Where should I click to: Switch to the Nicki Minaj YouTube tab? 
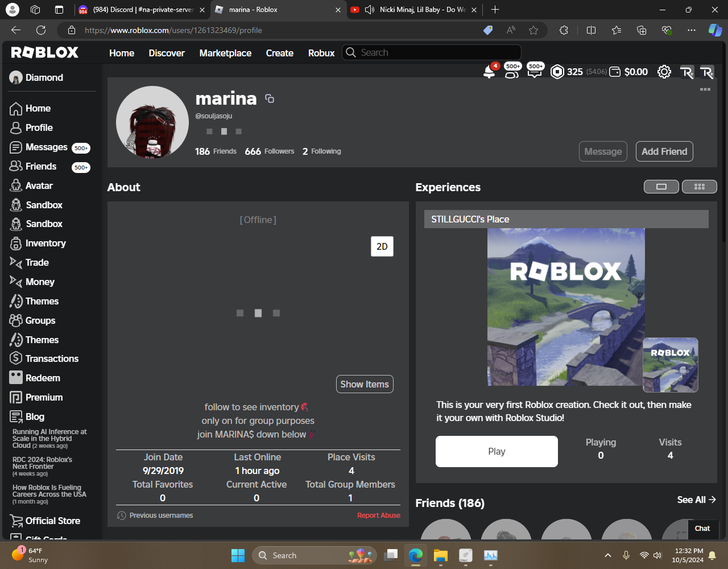413,10
